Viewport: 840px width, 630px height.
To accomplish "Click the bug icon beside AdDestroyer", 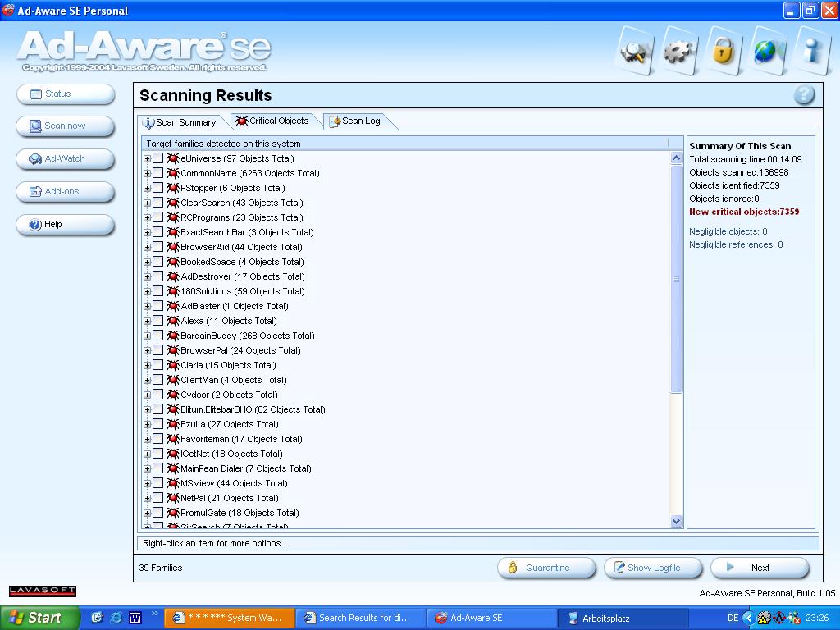I will click(x=172, y=276).
